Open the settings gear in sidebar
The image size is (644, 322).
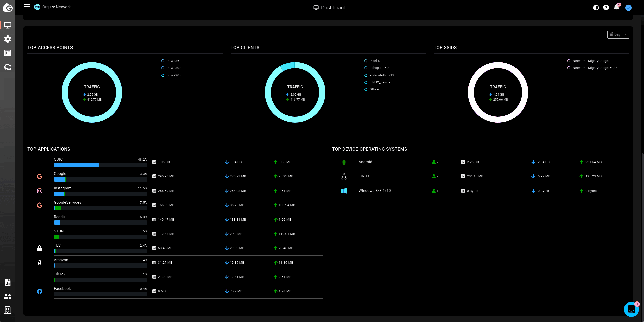tap(8, 39)
